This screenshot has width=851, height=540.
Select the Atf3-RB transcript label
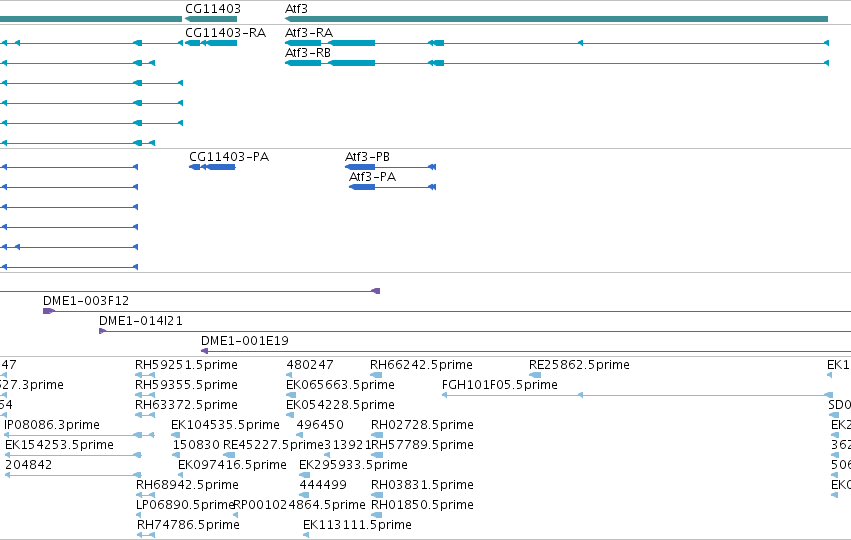308,53
